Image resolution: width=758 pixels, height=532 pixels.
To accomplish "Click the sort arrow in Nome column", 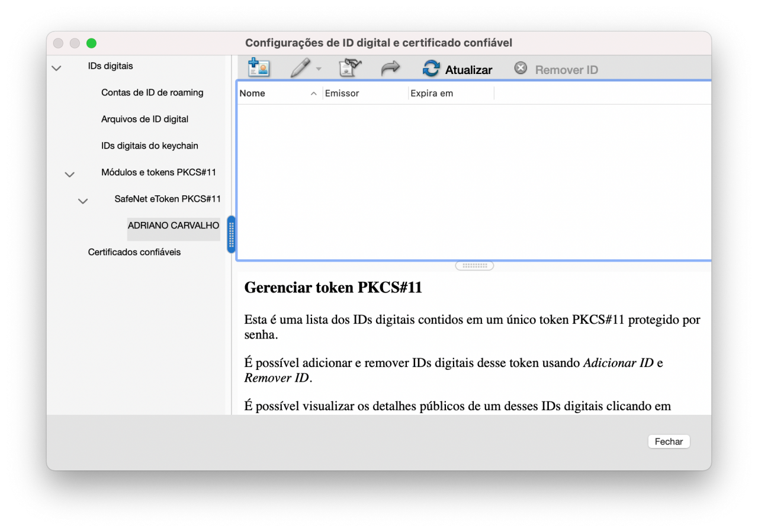I will pyautogui.click(x=314, y=93).
